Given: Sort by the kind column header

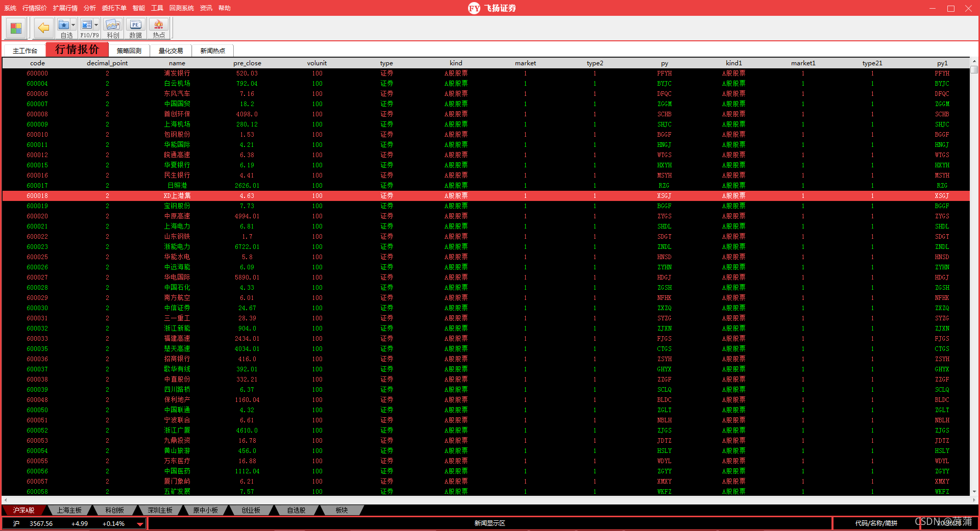Looking at the screenshot, I should [456, 63].
